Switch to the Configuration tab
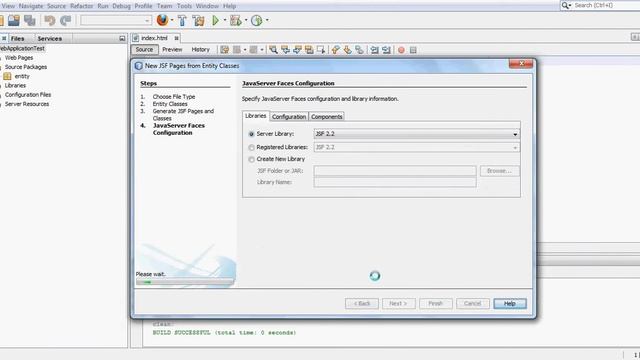The height and width of the screenshot is (360, 640). tap(289, 117)
